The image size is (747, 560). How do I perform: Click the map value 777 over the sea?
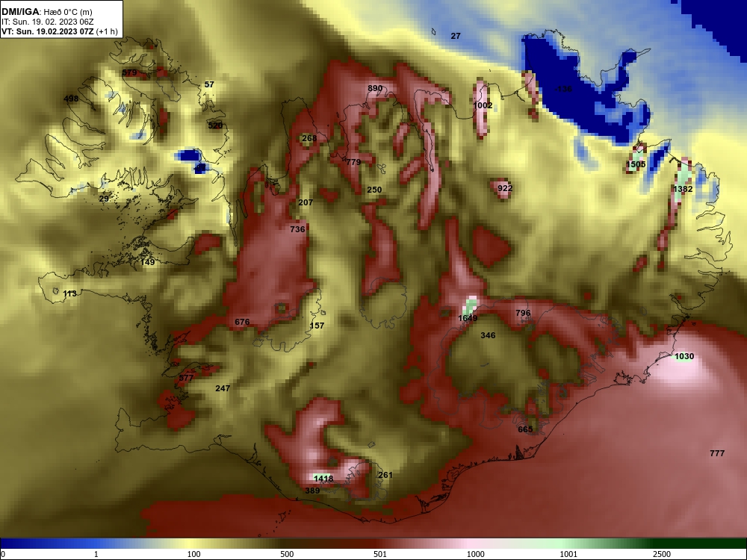pos(717,453)
